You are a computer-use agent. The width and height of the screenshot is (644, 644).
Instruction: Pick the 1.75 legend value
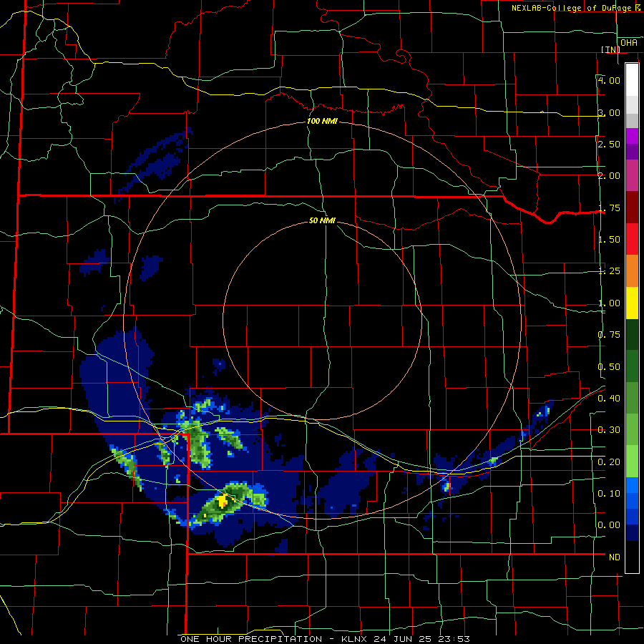coord(609,208)
